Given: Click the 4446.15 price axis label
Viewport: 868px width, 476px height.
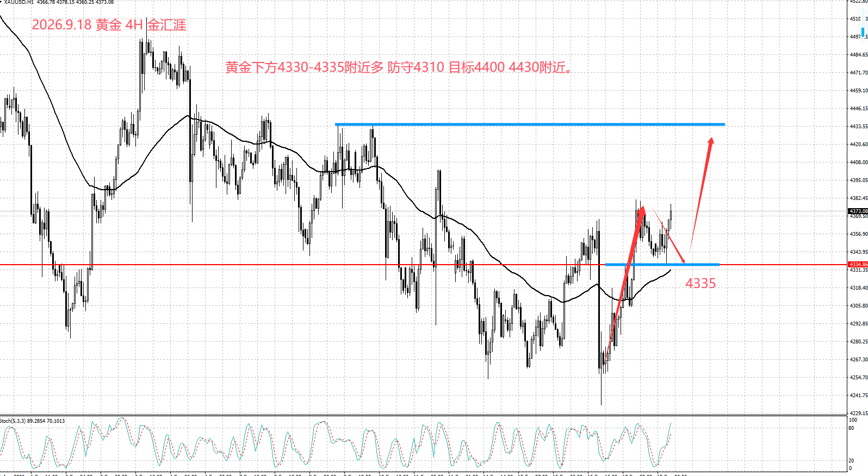Looking at the screenshot, I should tap(859, 109).
